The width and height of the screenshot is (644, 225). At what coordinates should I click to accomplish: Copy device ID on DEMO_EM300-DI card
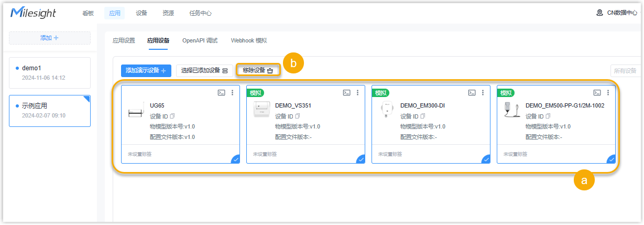pos(422,116)
